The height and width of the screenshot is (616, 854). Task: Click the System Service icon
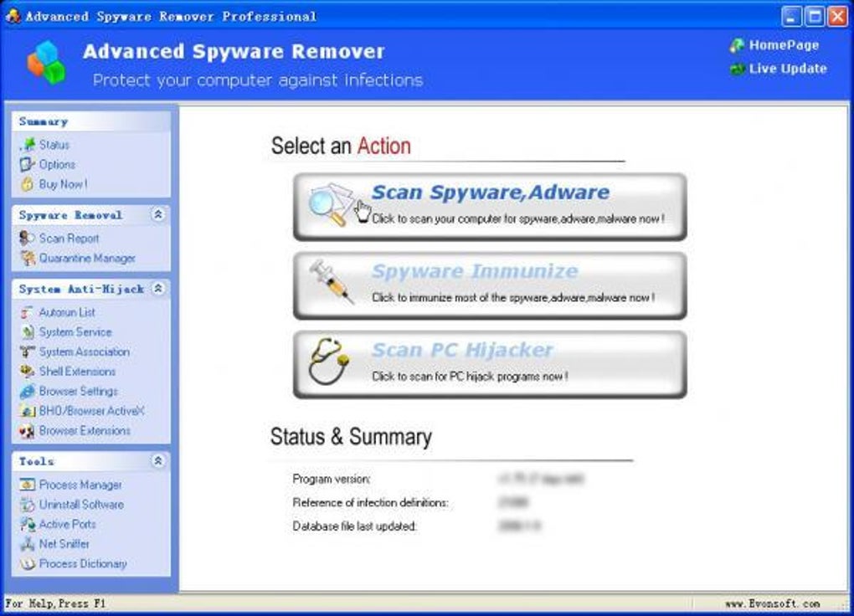28,331
